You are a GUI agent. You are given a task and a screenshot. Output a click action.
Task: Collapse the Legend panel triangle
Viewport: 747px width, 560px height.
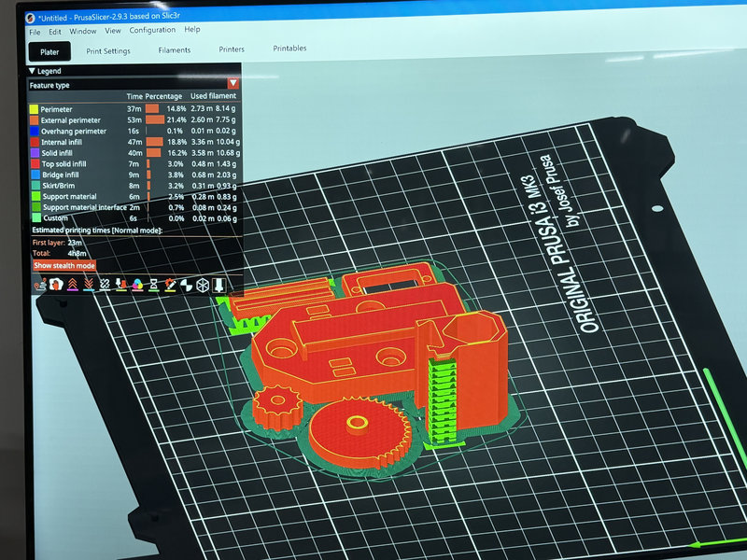(32, 71)
